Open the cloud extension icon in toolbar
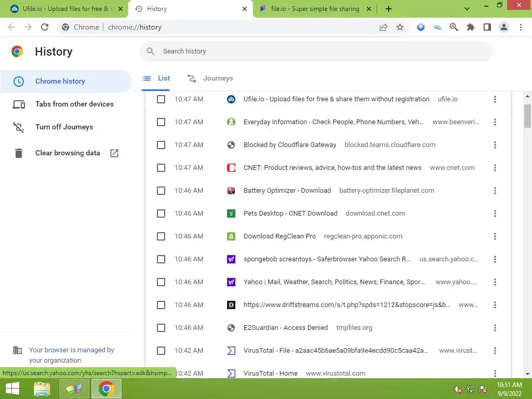Image resolution: width=532 pixels, height=399 pixels. point(437,27)
